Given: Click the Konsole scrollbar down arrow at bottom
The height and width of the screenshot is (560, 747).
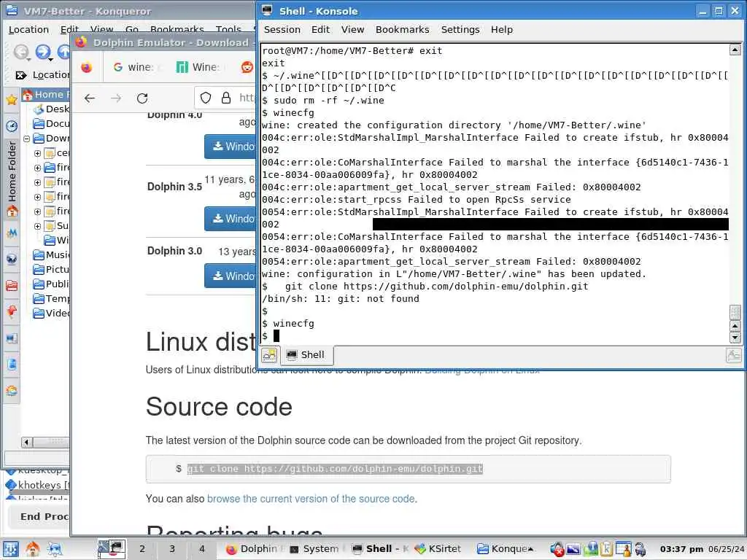Looking at the screenshot, I should click(x=735, y=338).
